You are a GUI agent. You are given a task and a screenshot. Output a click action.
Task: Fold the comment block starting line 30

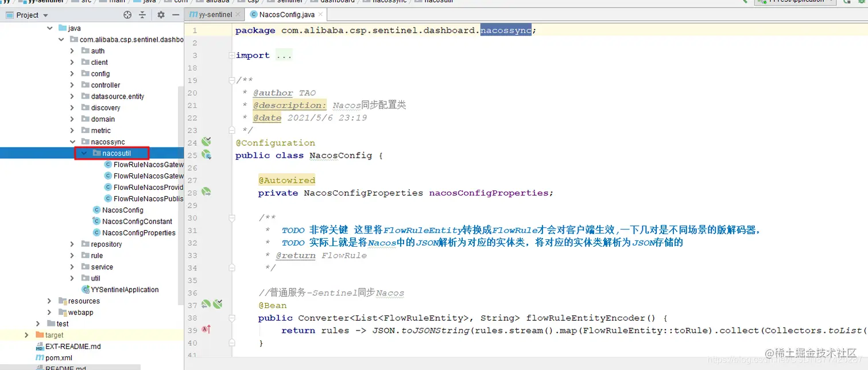click(x=231, y=218)
